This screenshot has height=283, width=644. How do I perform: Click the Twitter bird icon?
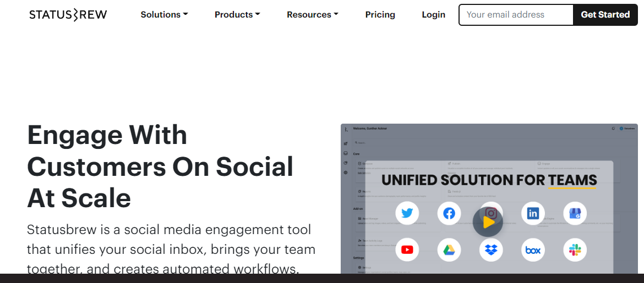[407, 213]
